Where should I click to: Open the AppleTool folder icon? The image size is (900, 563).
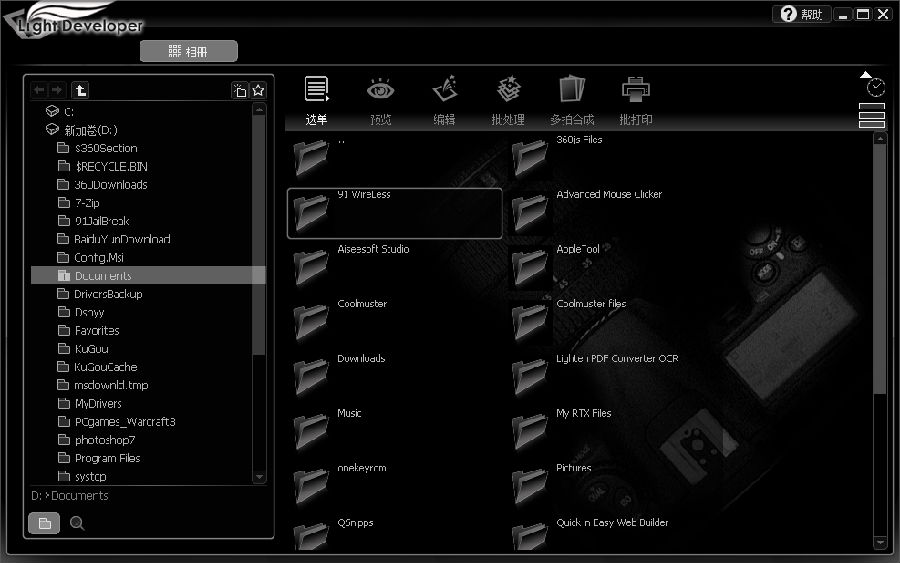[529, 267]
